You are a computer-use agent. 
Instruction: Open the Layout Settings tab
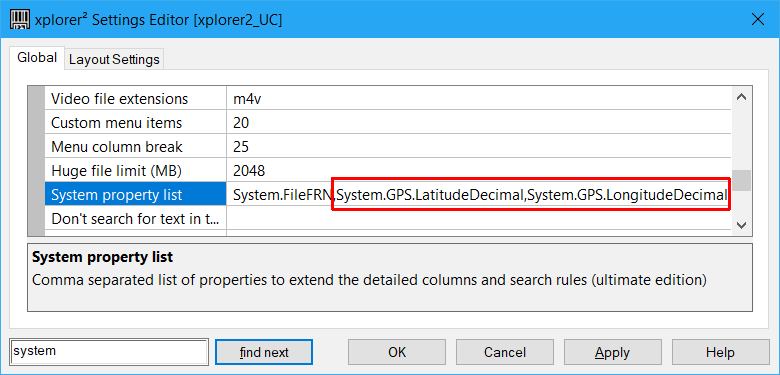114,60
